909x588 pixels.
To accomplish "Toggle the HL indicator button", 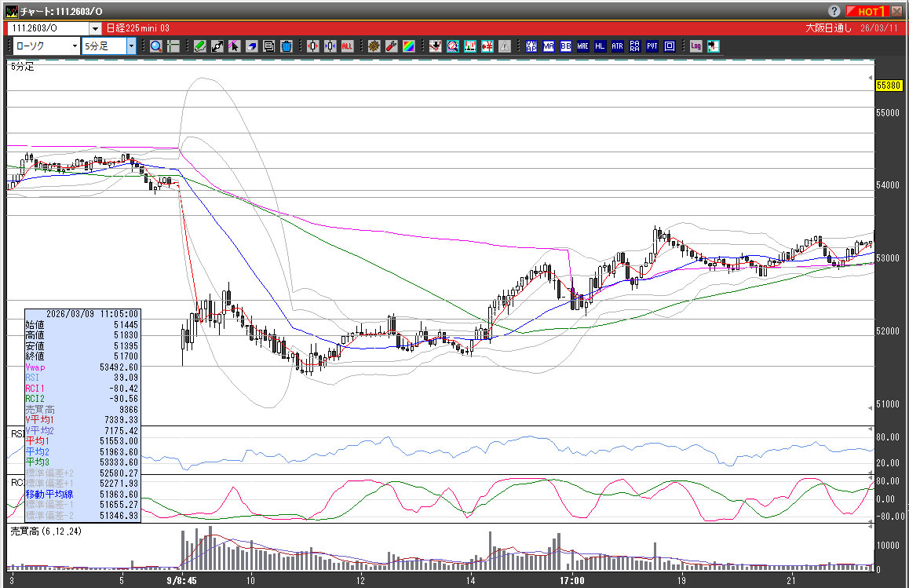I will (x=600, y=46).
